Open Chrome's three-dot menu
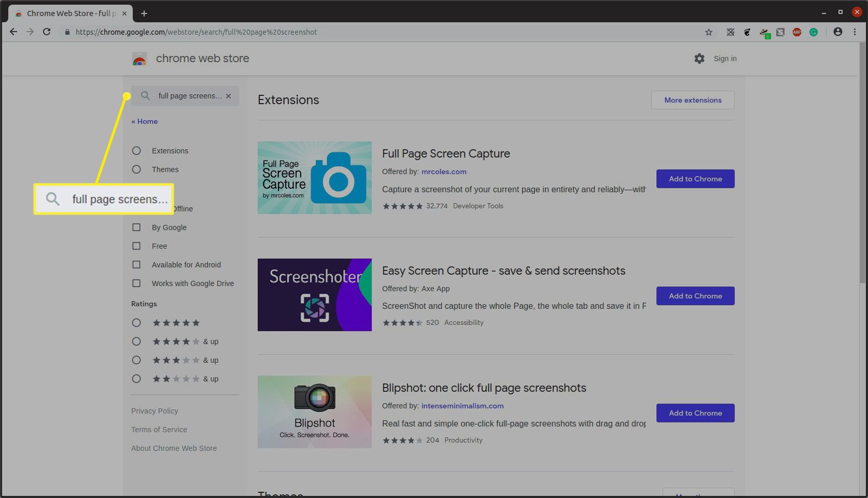This screenshot has height=498, width=868. (x=855, y=32)
